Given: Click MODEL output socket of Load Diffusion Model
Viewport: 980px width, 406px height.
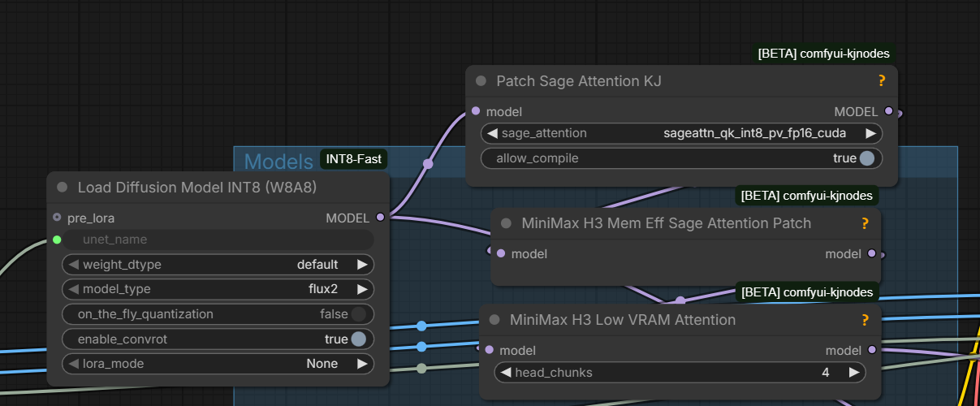Looking at the screenshot, I should [x=381, y=218].
